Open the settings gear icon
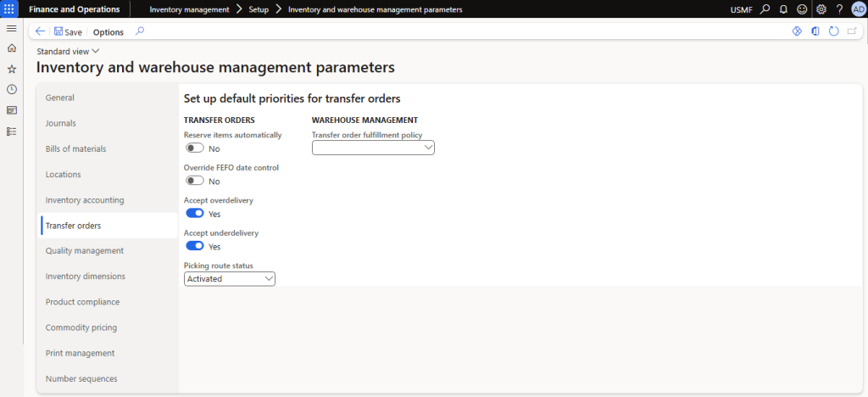The width and height of the screenshot is (868, 397). coord(821,9)
